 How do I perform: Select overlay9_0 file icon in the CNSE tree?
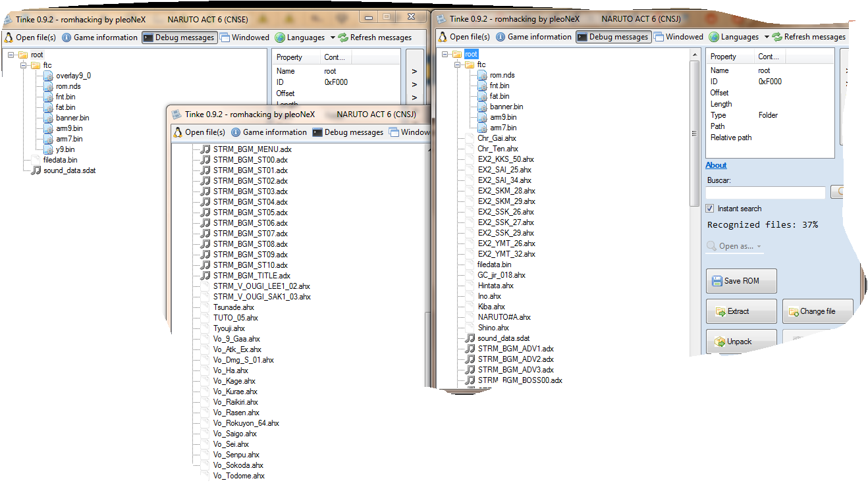pos(48,76)
